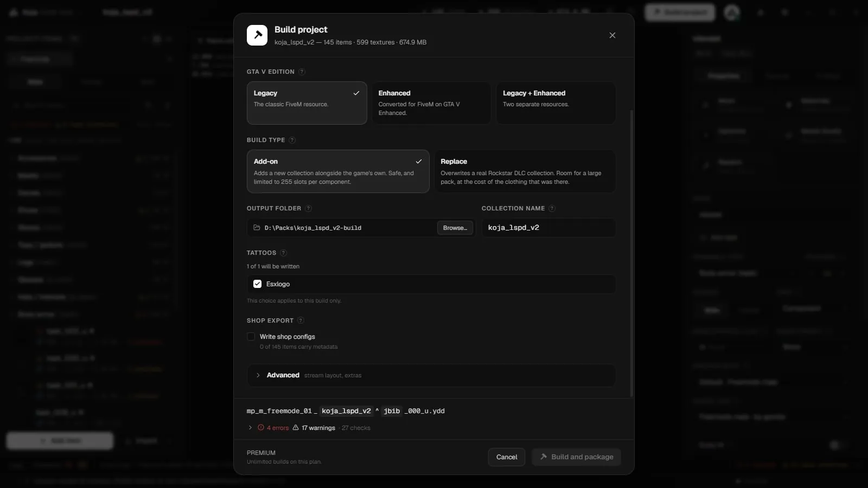The height and width of the screenshot is (488, 868).
Task: Click '1 of 1 will be written' text
Action: (x=273, y=266)
